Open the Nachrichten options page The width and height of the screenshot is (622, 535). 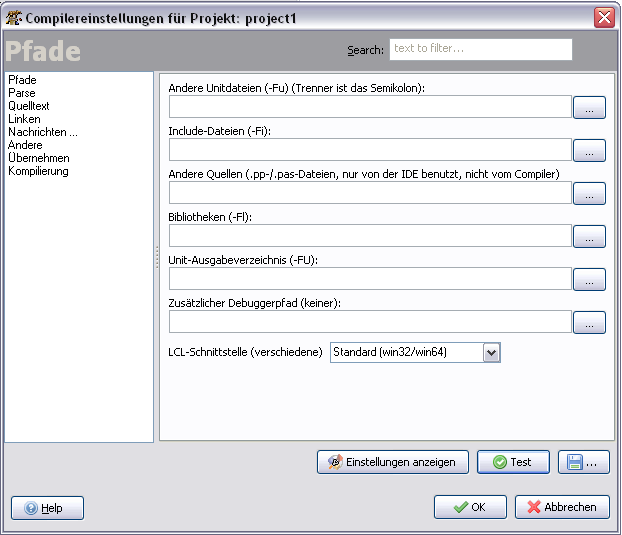click(43, 132)
